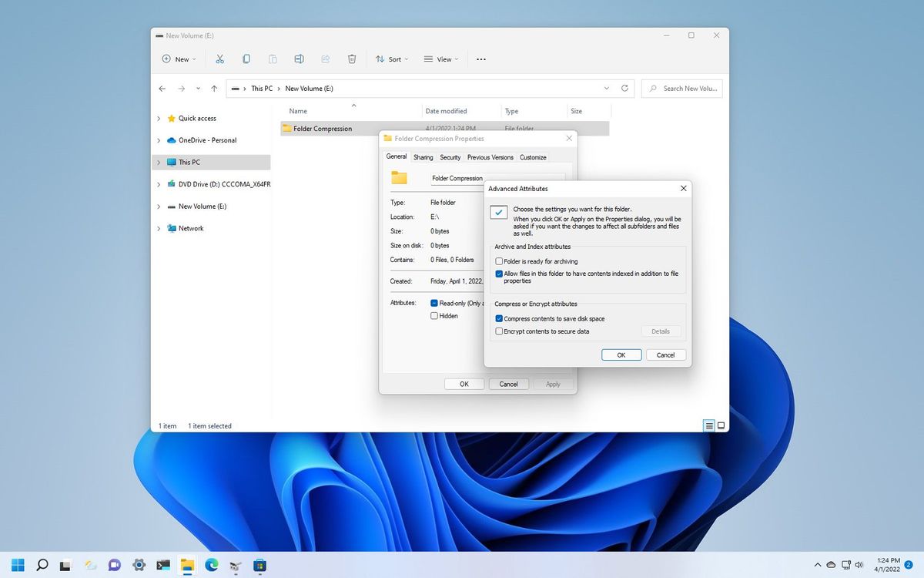924x578 pixels.
Task: Open the View options dropdown
Action: point(441,59)
